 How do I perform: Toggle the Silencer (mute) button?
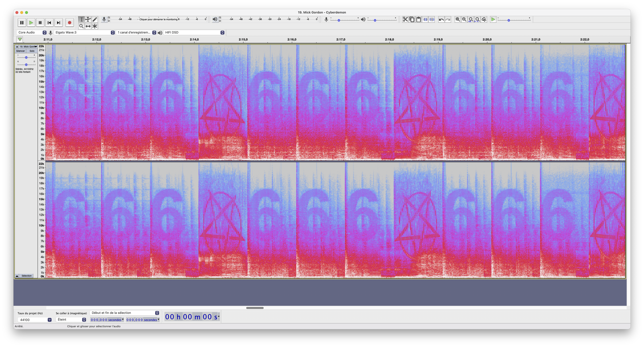click(20, 51)
